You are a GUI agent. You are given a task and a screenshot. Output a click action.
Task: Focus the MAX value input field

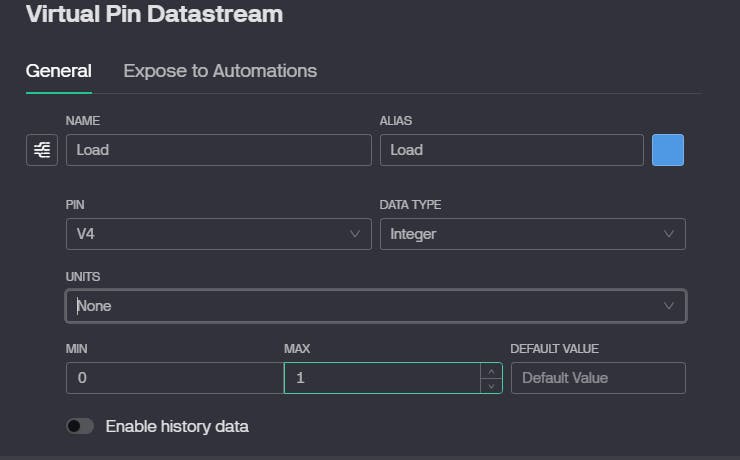click(x=380, y=378)
